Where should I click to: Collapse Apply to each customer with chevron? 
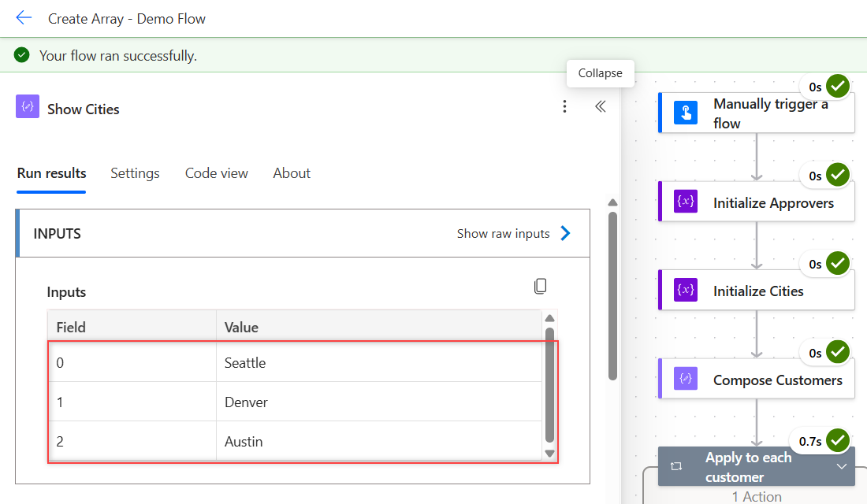point(842,466)
